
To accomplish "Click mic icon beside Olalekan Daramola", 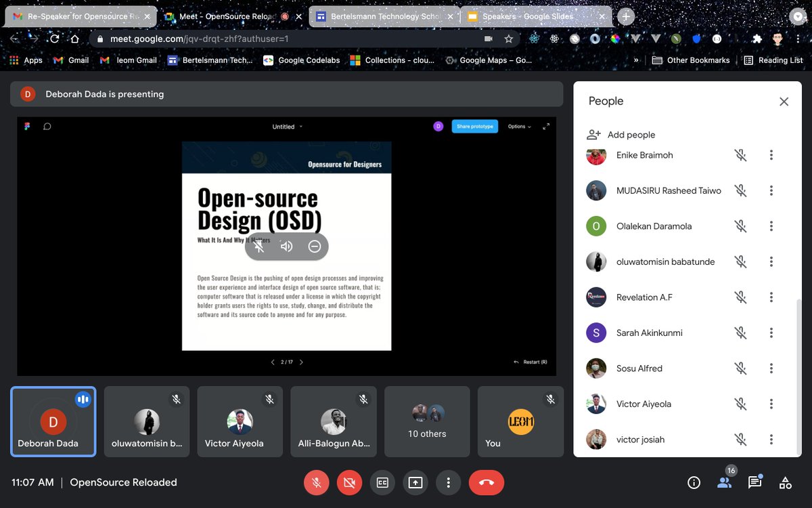I will point(741,226).
